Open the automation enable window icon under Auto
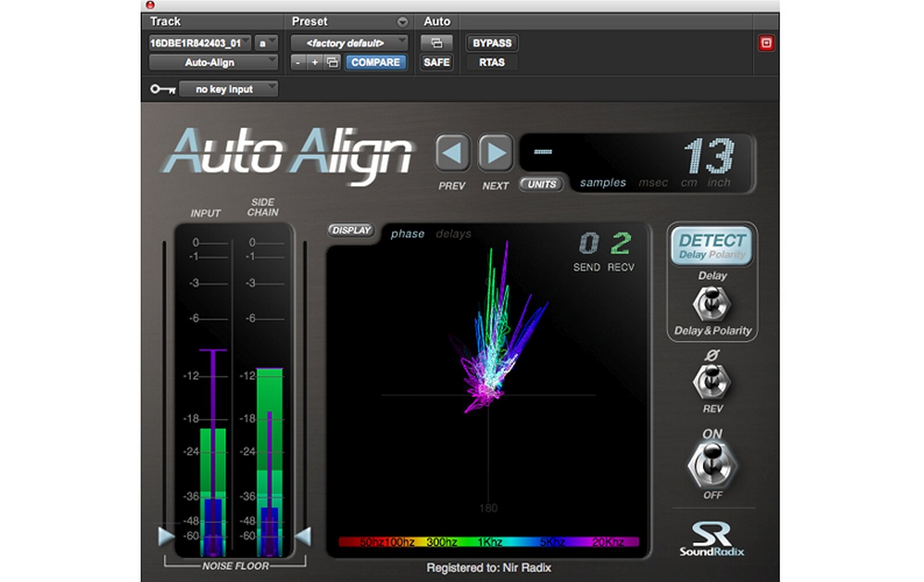The width and height of the screenshot is (924, 582). pyautogui.click(x=437, y=43)
